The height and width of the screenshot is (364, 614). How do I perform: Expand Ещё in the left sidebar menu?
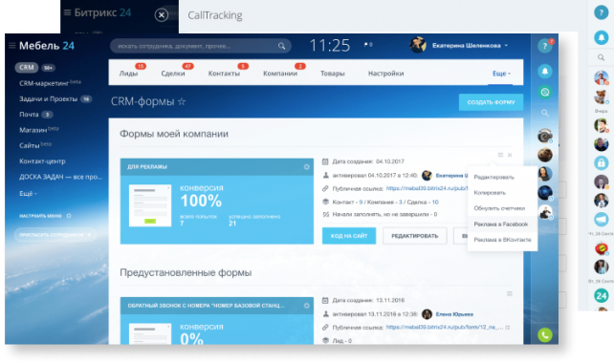[x=28, y=194]
